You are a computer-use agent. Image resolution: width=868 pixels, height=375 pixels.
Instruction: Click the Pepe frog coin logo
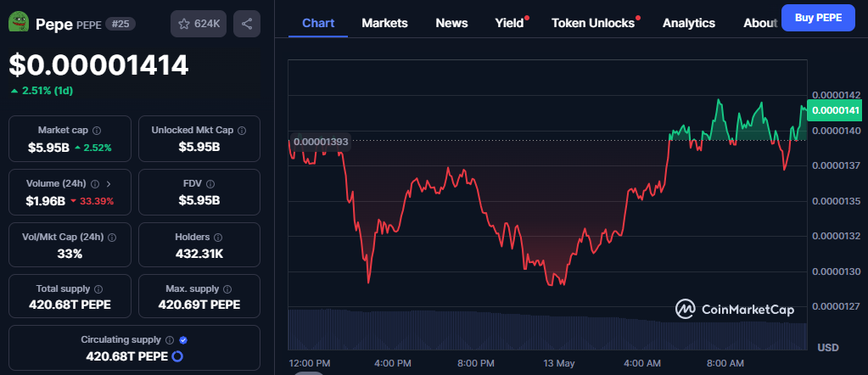coord(19,22)
